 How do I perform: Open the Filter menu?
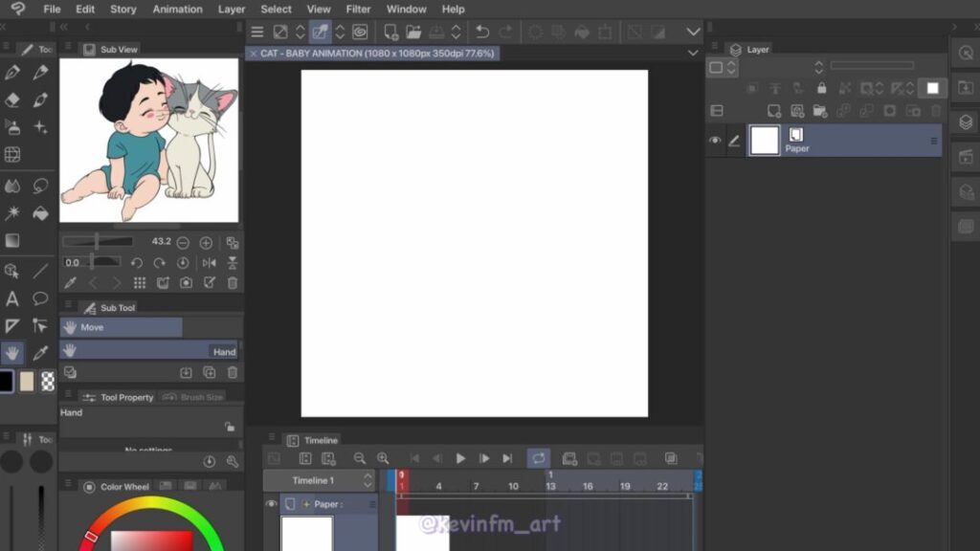pos(358,10)
